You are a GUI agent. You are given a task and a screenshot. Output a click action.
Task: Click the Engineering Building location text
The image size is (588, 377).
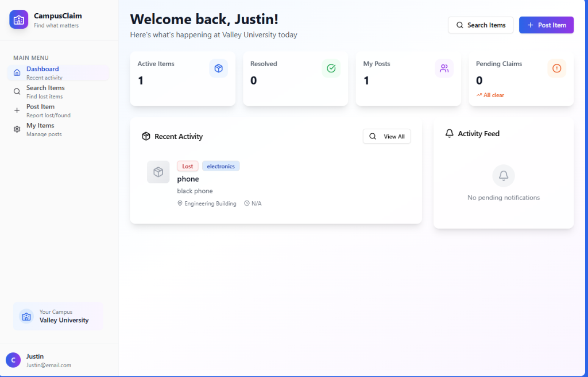pyautogui.click(x=210, y=203)
